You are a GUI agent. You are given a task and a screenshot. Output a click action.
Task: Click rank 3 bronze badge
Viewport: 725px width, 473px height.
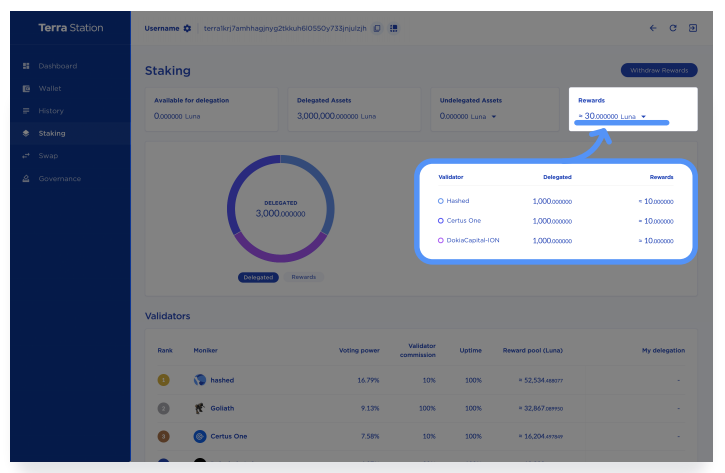click(x=163, y=436)
